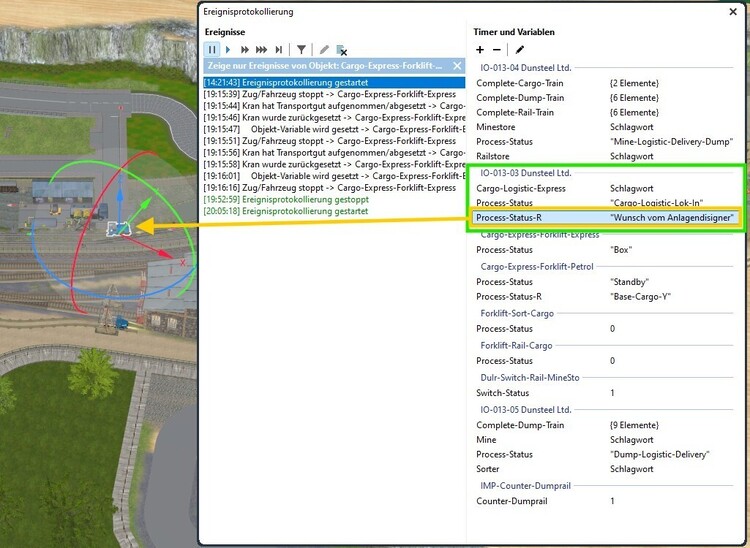Select the 19:15:58 Kran wurde zurückgesetzt event
750x548 pixels.
(x=334, y=164)
